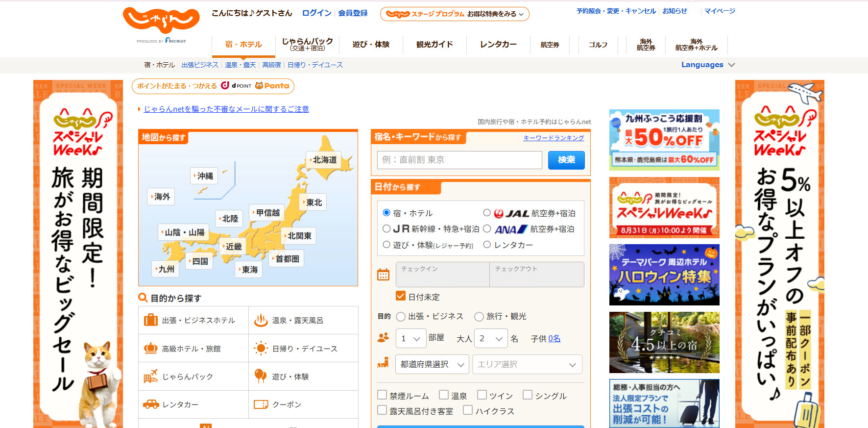Click the じゃらんパック building-plane icon
Screen dimensions: 868x428
[150, 376]
